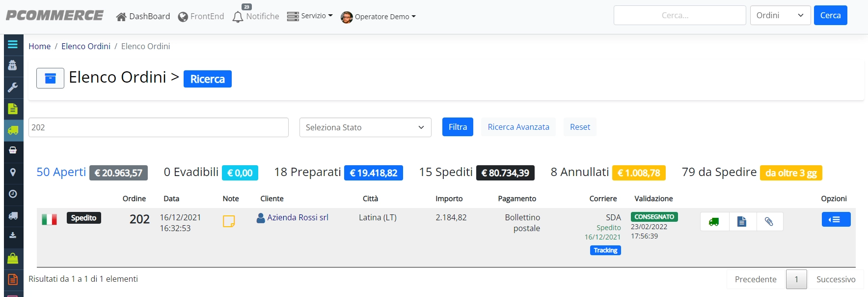The height and width of the screenshot is (297, 868).
Task: Sort by the Ordine column header
Action: click(x=134, y=199)
